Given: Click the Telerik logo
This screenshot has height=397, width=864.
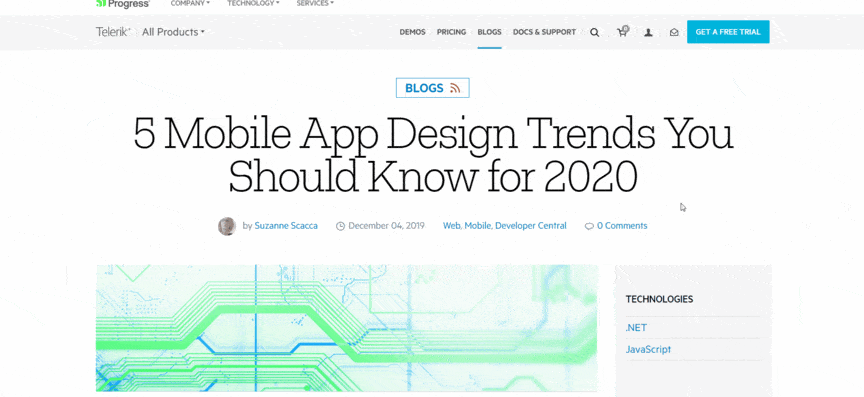Looking at the screenshot, I should pyautogui.click(x=113, y=32).
